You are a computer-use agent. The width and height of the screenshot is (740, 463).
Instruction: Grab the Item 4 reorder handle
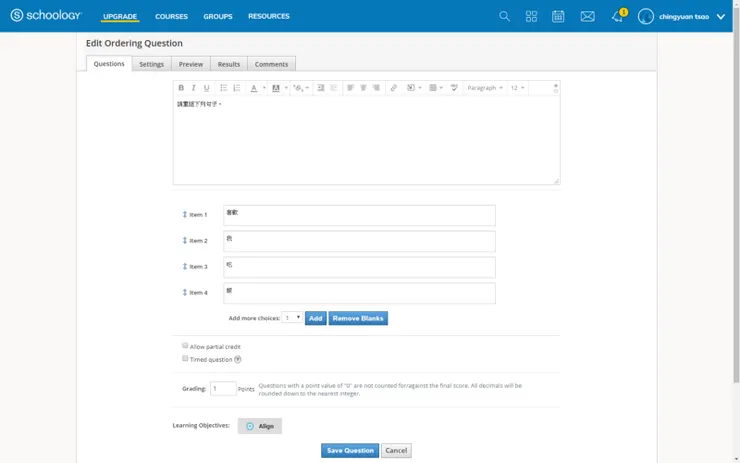185,292
